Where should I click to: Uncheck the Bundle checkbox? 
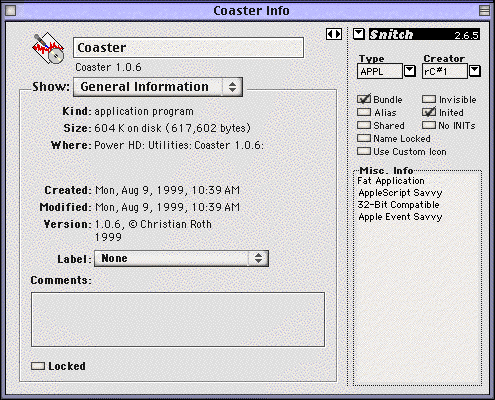point(364,99)
